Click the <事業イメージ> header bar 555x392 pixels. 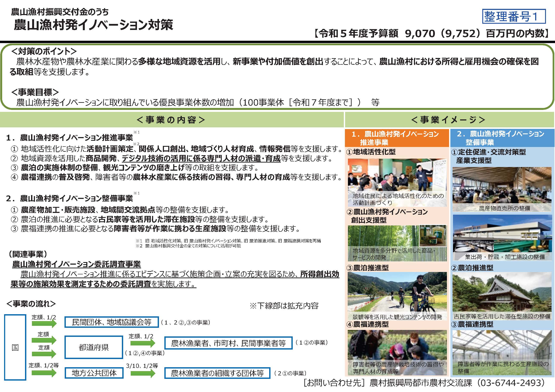[450, 120]
